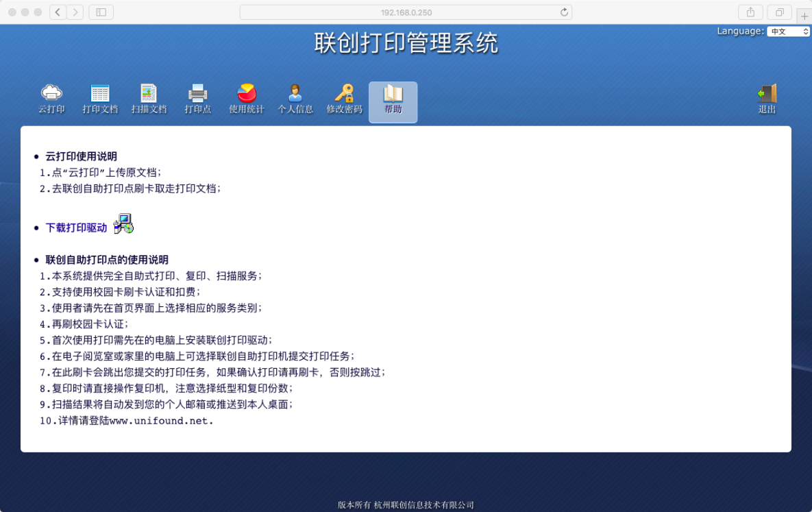Image resolution: width=812 pixels, height=512 pixels.
Task: Show all tabs overview button
Action: (x=779, y=12)
